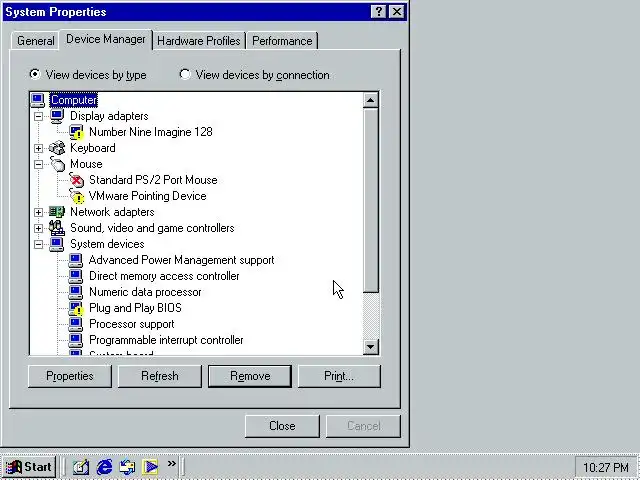Image resolution: width=640 pixels, height=480 pixels.
Task: Click the Network adapters card icon
Action: click(x=57, y=212)
